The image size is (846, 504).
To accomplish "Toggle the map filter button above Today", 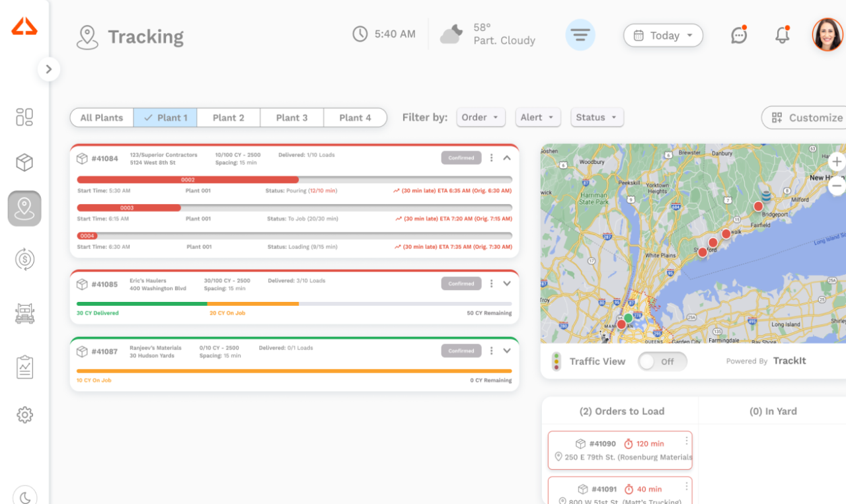I will [x=580, y=36].
